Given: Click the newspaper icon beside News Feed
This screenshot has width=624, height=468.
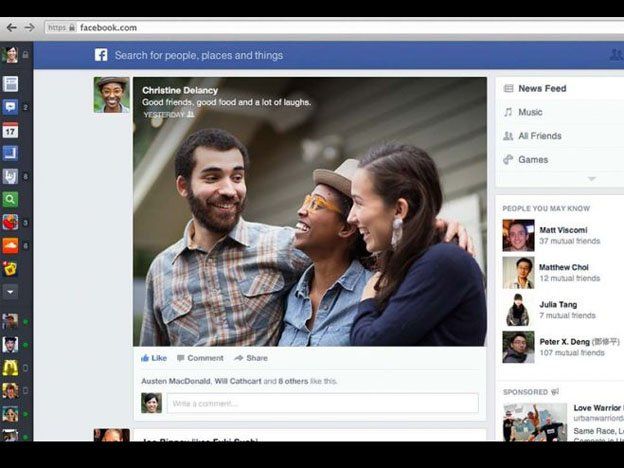Looking at the screenshot, I should (508, 88).
